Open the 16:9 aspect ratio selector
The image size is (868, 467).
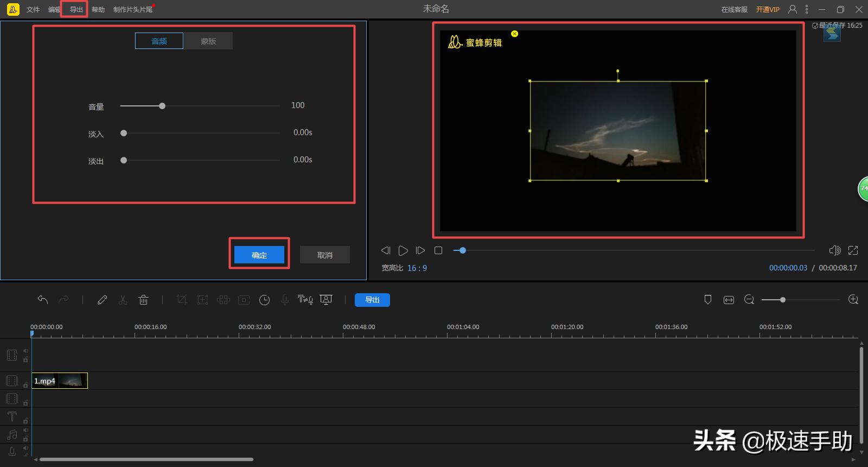pos(417,268)
